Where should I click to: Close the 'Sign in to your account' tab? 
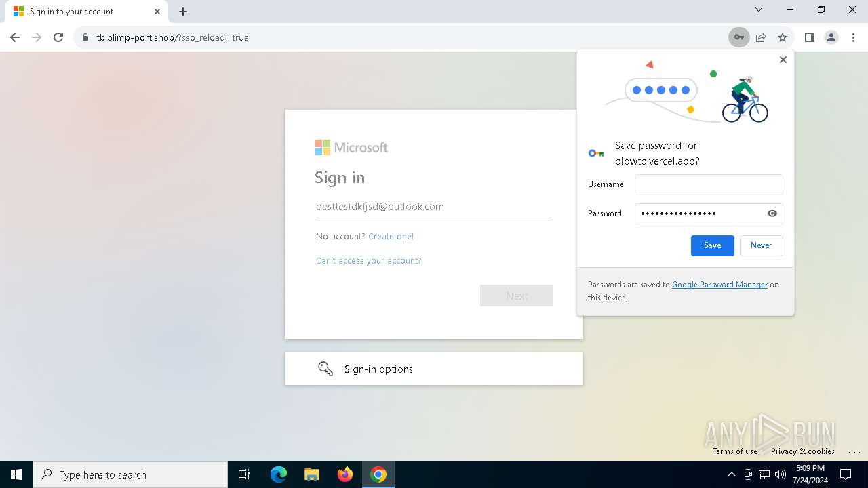coord(157,12)
